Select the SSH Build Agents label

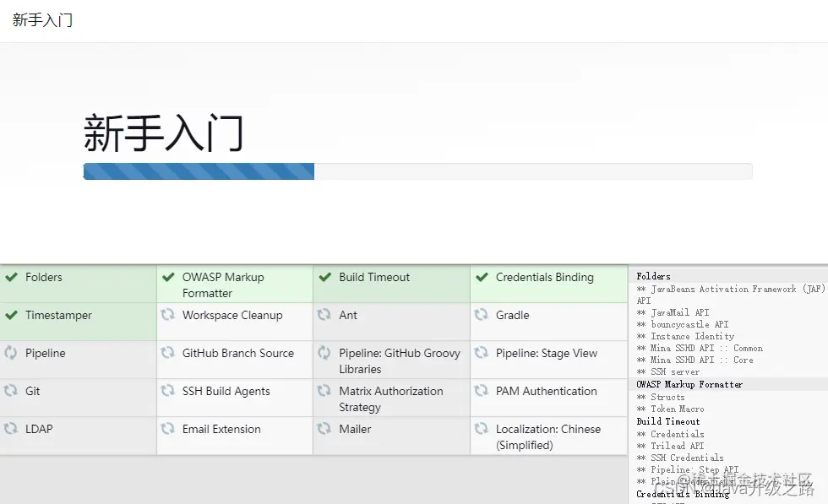click(x=226, y=391)
